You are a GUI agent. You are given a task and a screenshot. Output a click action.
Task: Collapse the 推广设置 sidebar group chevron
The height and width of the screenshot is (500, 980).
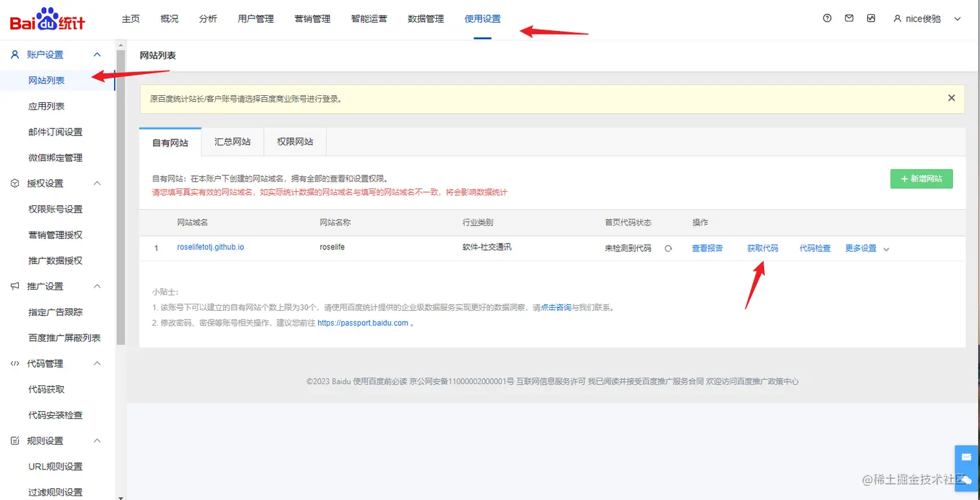tap(98, 286)
